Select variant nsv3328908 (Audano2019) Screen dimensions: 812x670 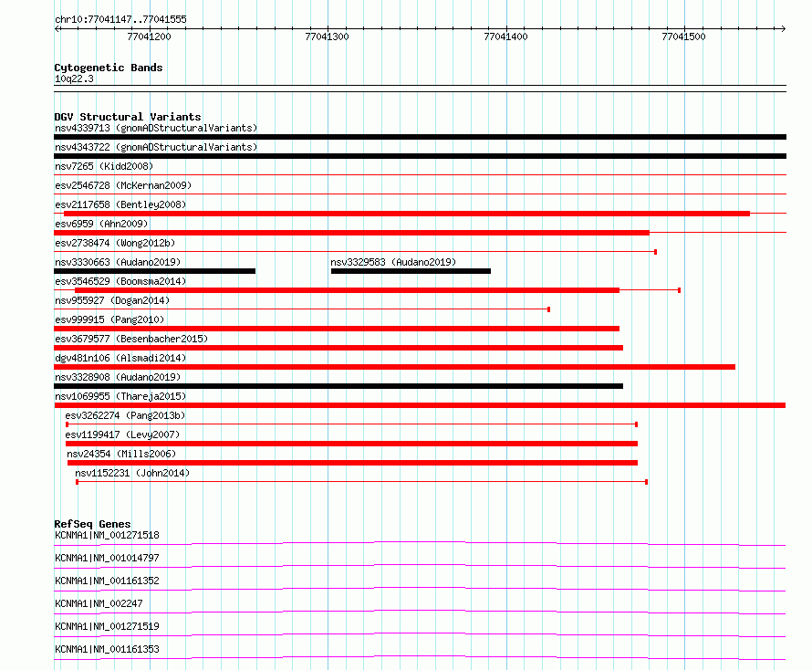tap(118, 377)
